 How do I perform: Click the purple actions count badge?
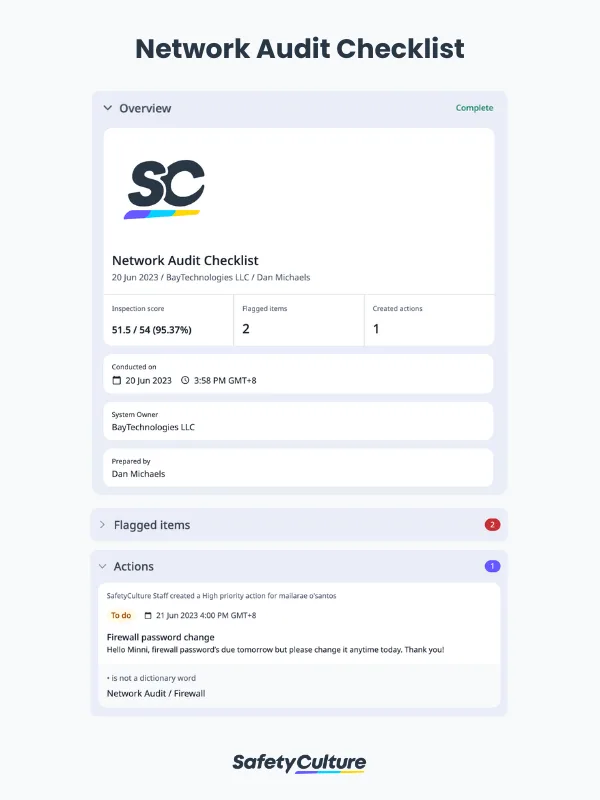pyautogui.click(x=491, y=566)
